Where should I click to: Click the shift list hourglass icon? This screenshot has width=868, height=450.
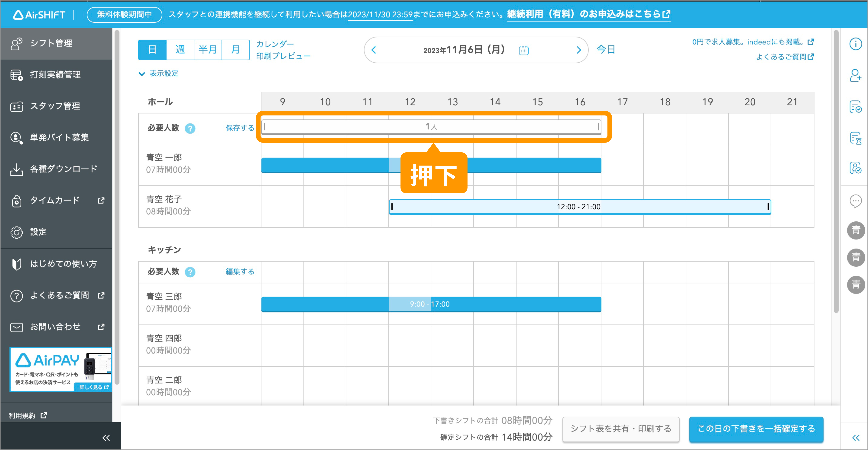(855, 138)
